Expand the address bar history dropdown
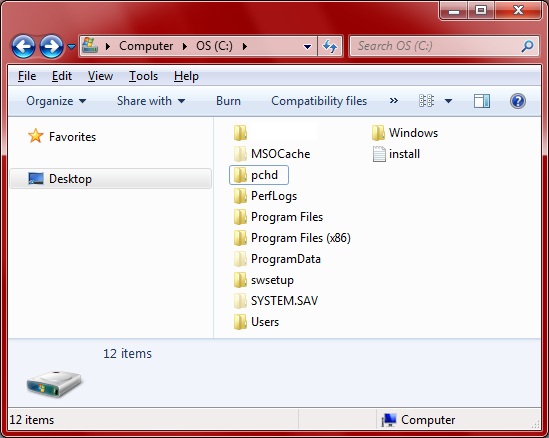Image resolution: width=549 pixels, height=438 pixels. pos(307,47)
